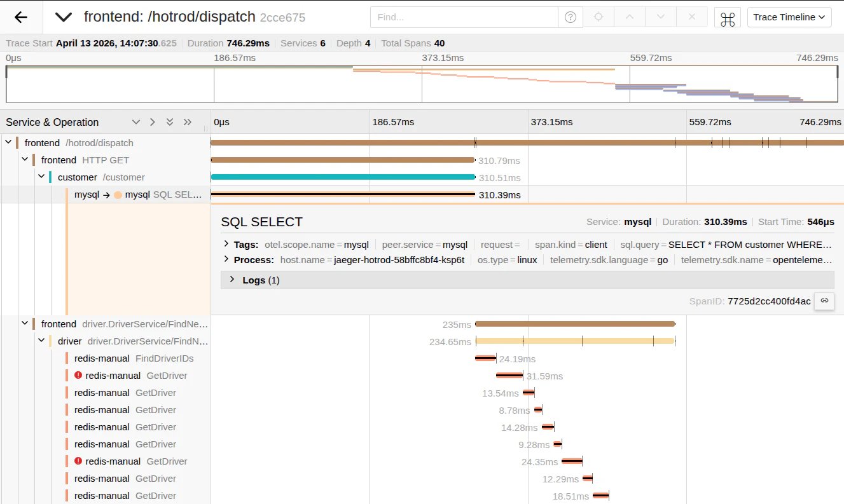The height and width of the screenshot is (504, 844).
Task: Jump to next search result arrow
Action: coord(661,17)
